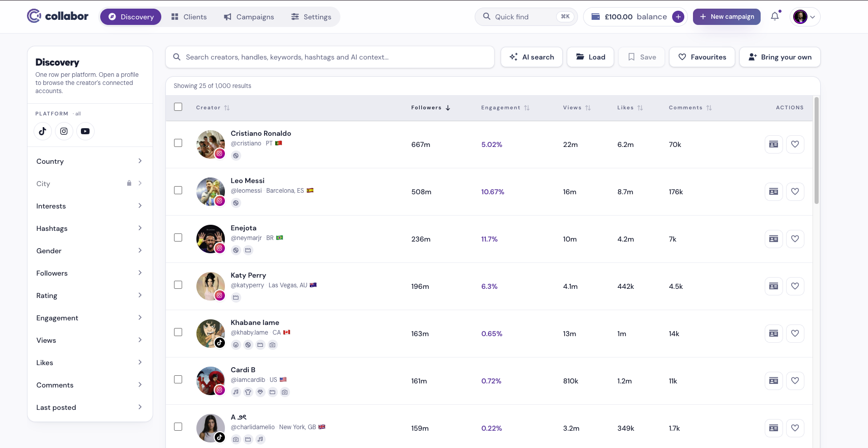The width and height of the screenshot is (868, 448).
Task: Open Katy Perry's profile card icon
Action: (774, 286)
